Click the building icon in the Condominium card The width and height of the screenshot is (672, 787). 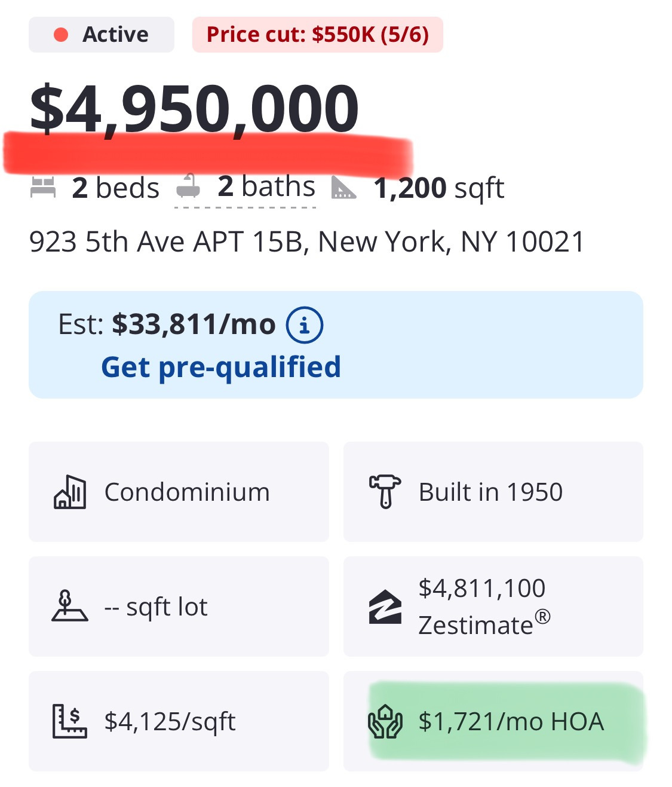(x=70, y=492)
